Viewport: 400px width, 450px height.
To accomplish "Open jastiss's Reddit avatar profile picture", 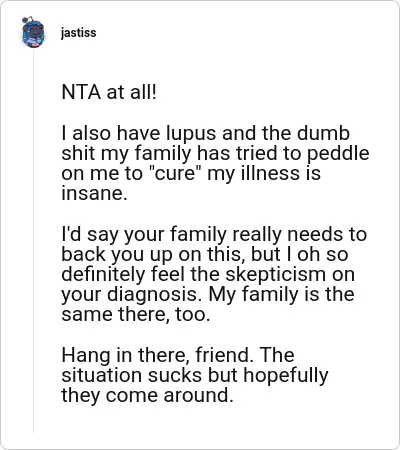I will [x=33, y=32].
